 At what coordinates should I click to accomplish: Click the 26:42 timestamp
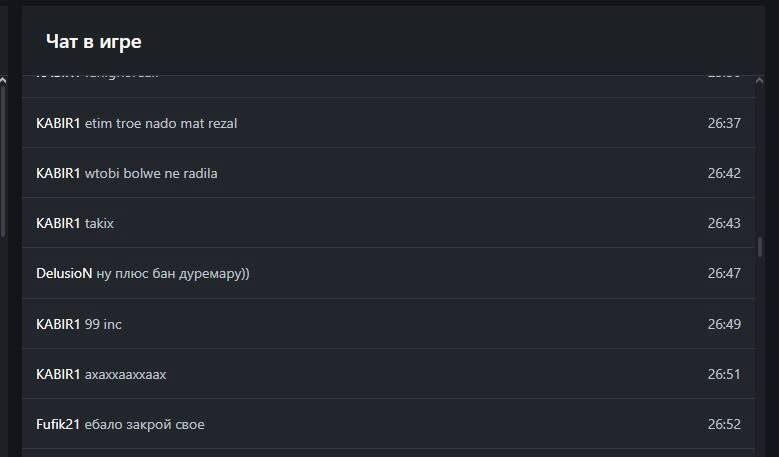724,173
